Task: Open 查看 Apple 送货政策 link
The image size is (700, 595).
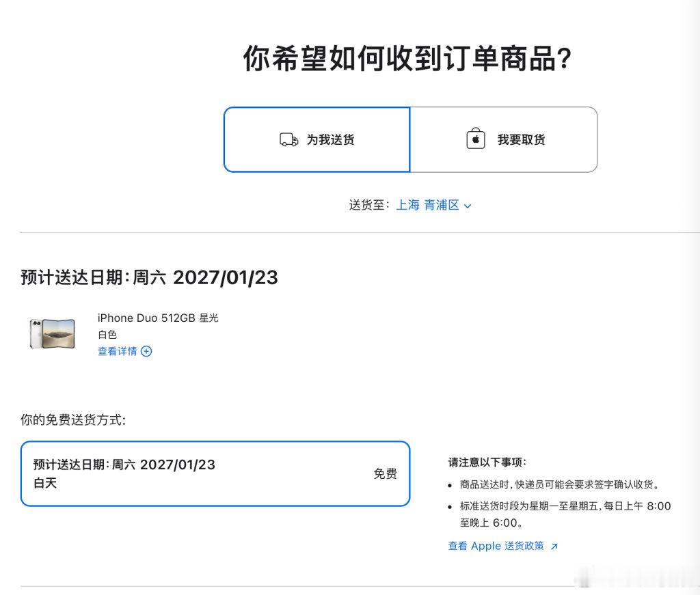Action: click(502, 546)
